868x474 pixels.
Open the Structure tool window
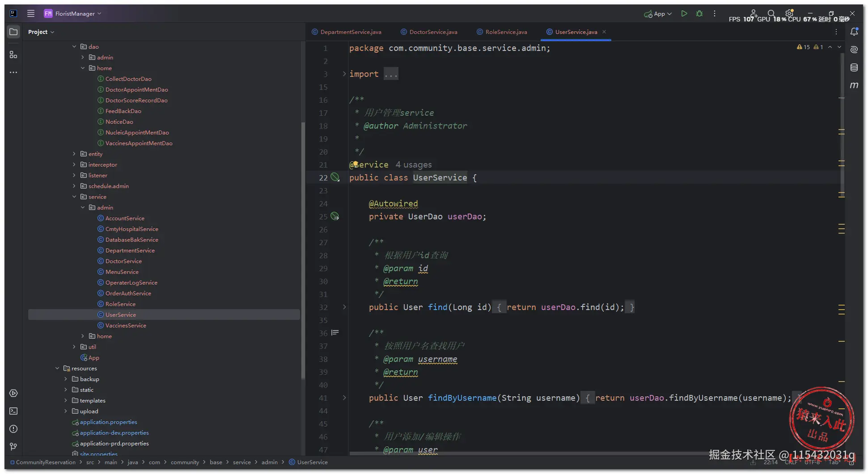pos(13,55)
